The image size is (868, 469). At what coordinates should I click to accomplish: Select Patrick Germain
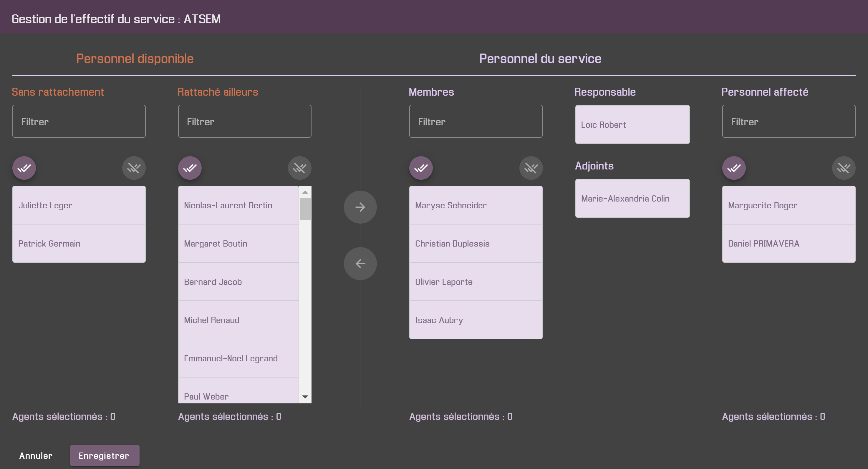tap(79, 243)
